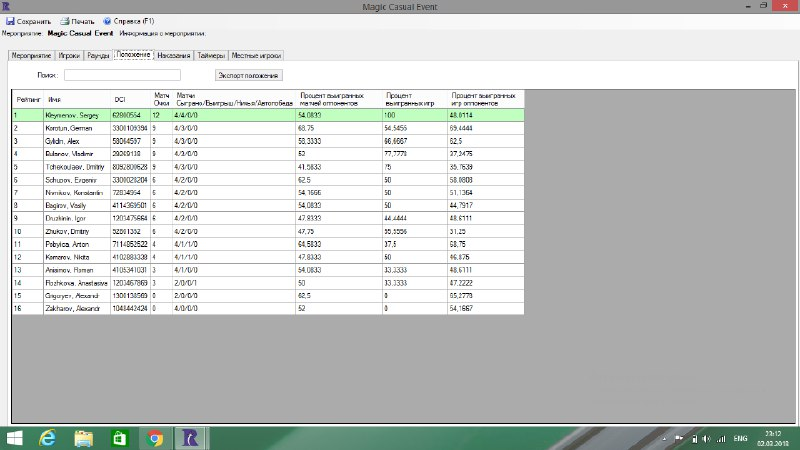Click the Экспорт положения button

(250, 75)
